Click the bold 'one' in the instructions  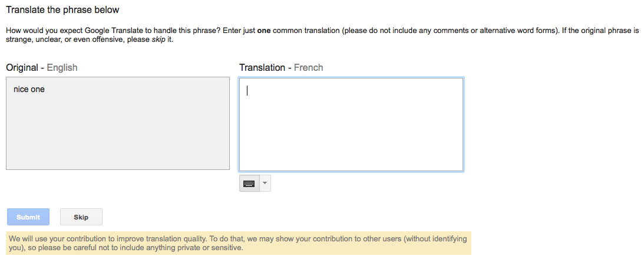coord(264,31)
